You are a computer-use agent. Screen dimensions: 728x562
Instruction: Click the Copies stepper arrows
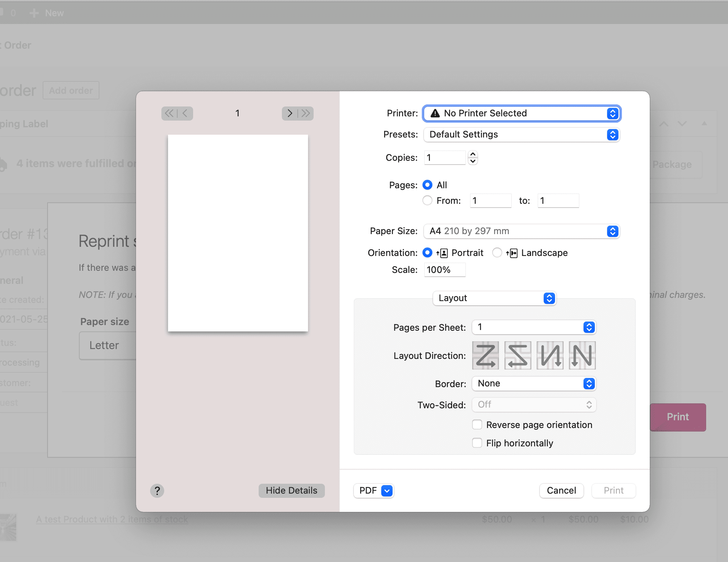tap(473, 158)
